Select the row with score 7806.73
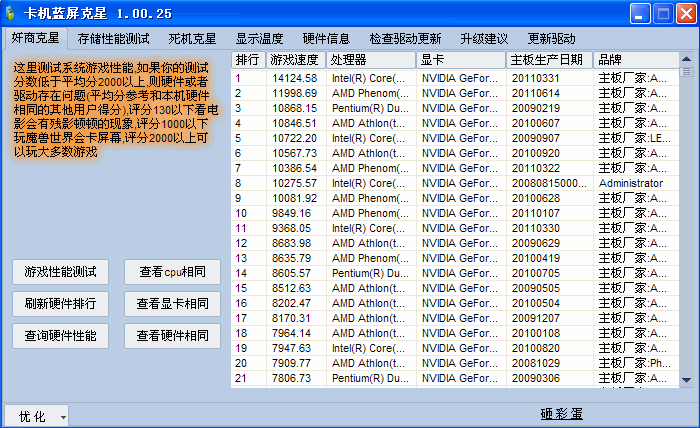700x428 pixels. pyautogui.click(x=455, y=378)
